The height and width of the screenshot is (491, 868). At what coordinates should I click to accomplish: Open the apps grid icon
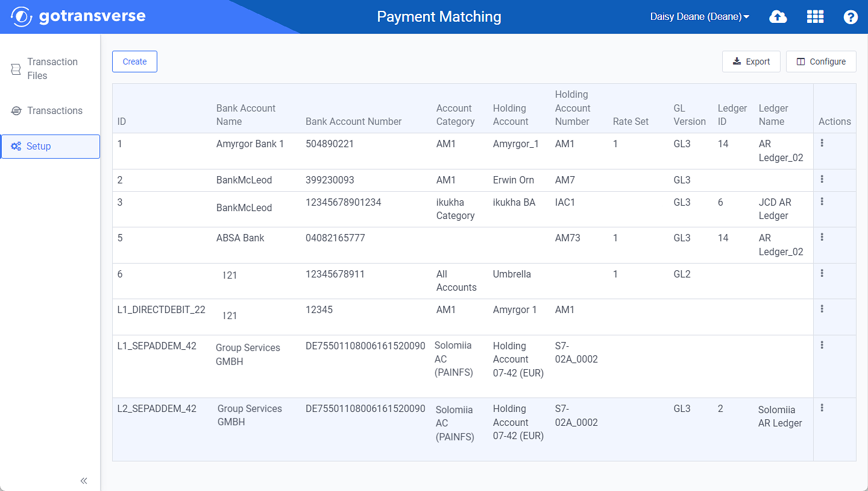(x=815, y=17)
